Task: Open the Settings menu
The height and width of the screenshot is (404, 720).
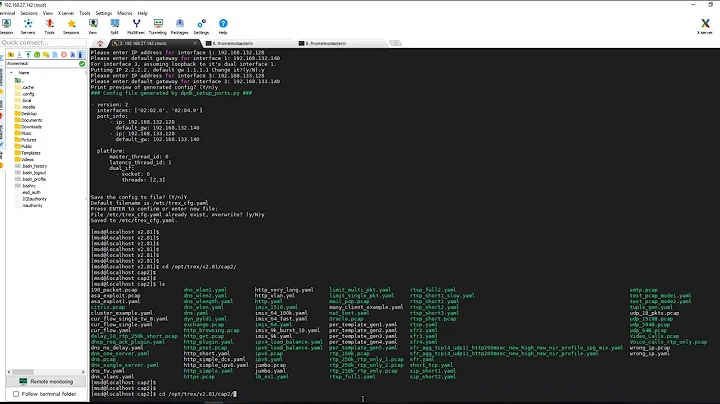Action: click(x=104, y=13)
